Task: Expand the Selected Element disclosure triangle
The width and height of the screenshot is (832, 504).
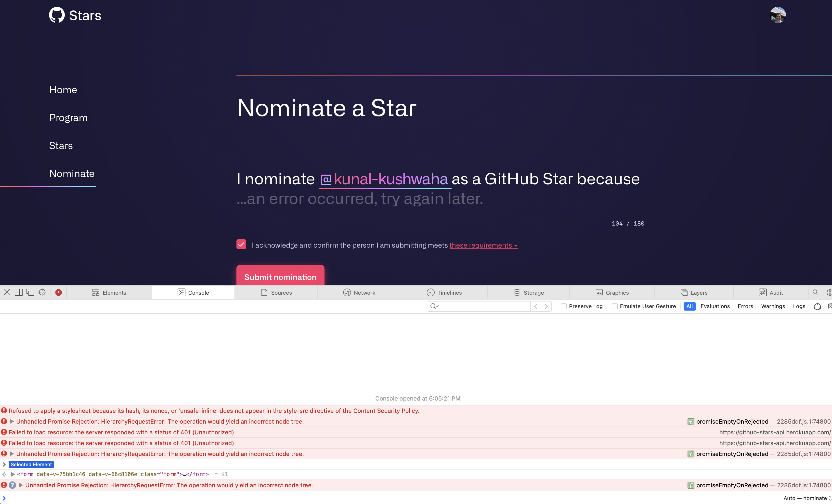Action: pyautogui.click(x=4, y=464)
